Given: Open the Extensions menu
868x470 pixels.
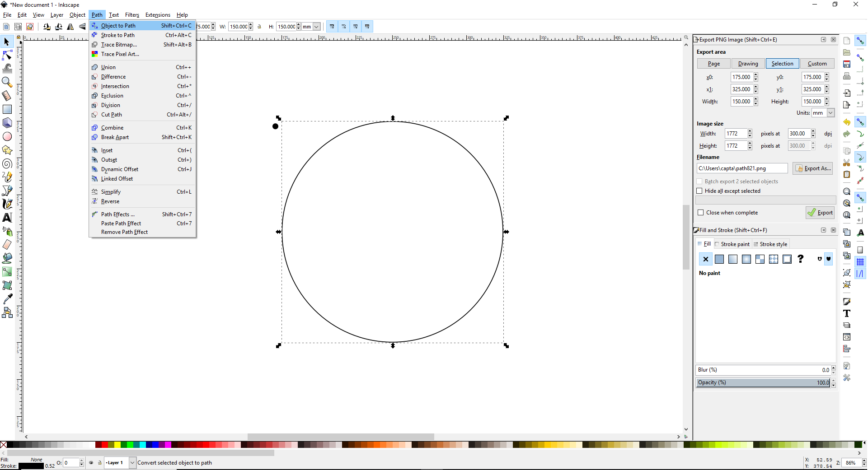Looking at the screenshot, I should [158, 15].
